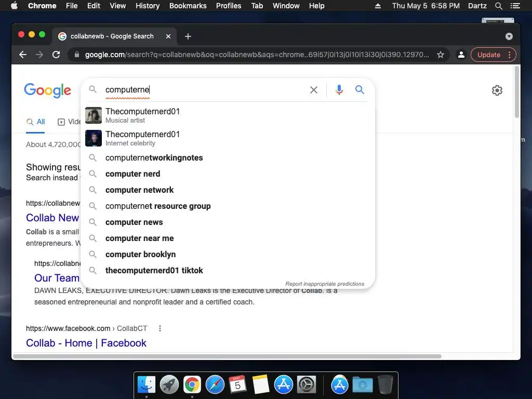Click the horizontal scrollbar at page bottom

227,356
